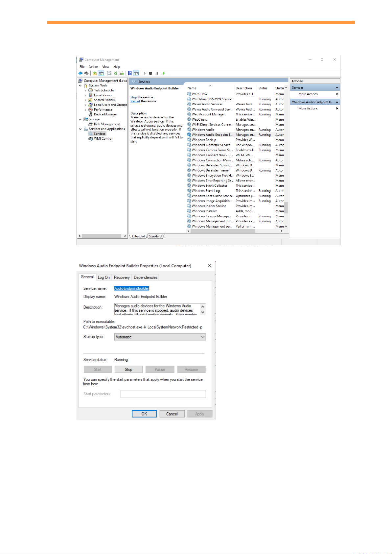Viewport: 392px width, 554px height.
Task: Select the Event Viewer icon in tree
Action: [x=91, y=95]
